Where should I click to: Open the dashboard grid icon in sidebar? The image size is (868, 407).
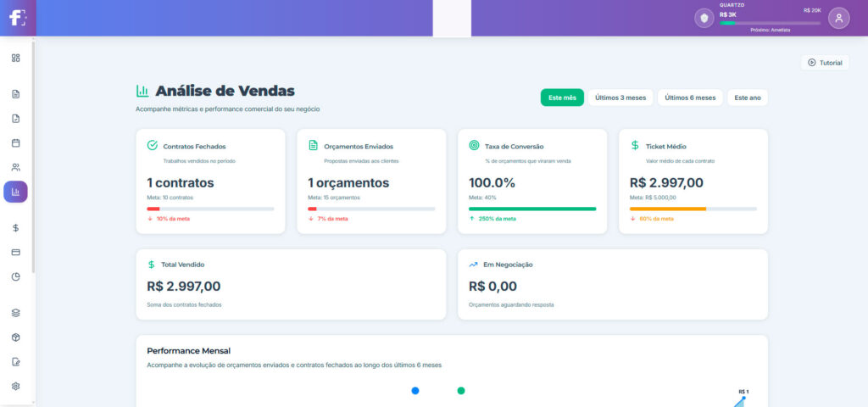coord(15,58)
